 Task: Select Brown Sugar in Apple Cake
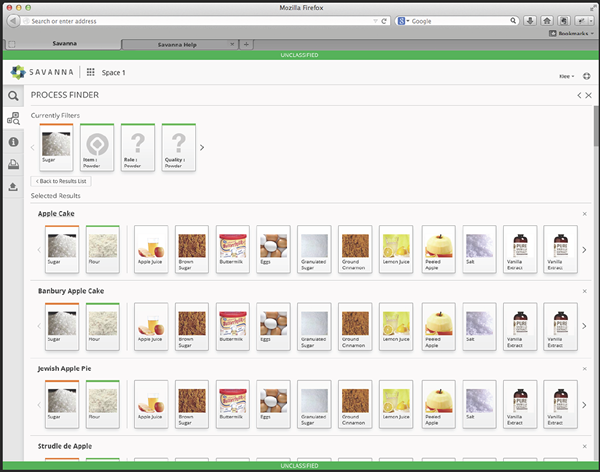[x=192, y=249]
